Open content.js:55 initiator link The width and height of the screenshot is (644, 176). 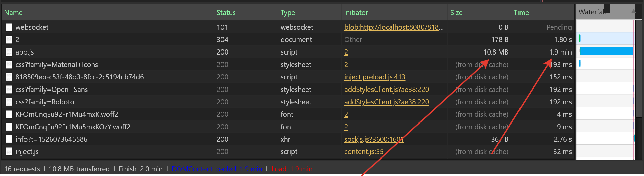(364, 152)
